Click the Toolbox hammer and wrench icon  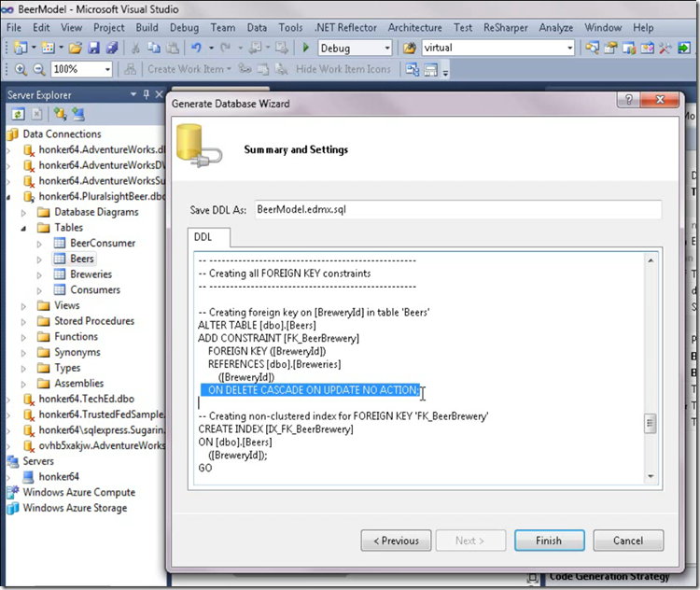tap(665, 48)
